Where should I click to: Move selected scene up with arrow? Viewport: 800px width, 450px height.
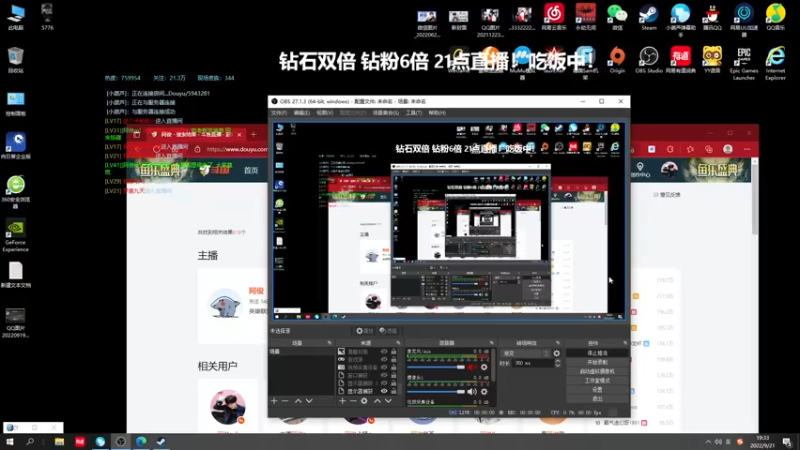(298, 401)
